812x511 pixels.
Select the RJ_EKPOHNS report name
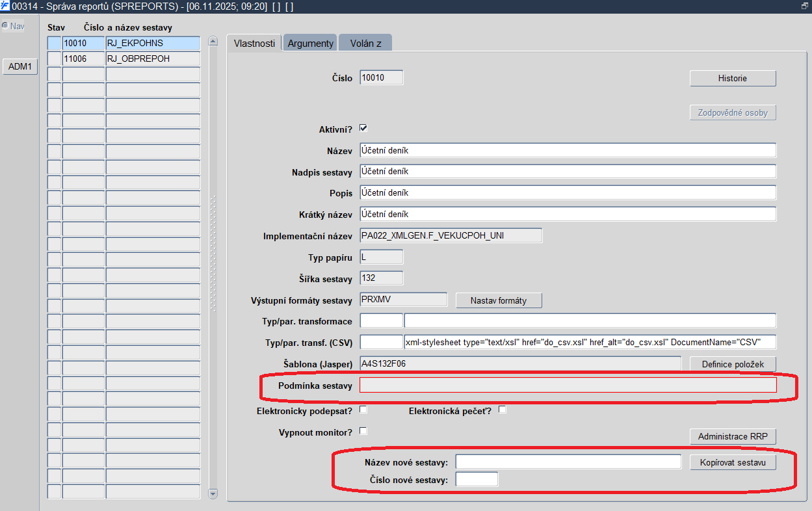[153, 43]
